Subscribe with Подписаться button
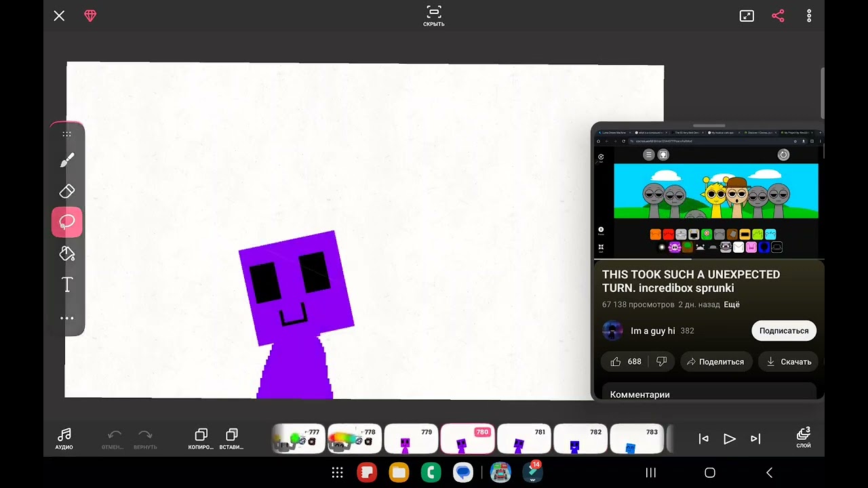Image resolution: width=868 pixels, height=488 pixels. point(784,331)
